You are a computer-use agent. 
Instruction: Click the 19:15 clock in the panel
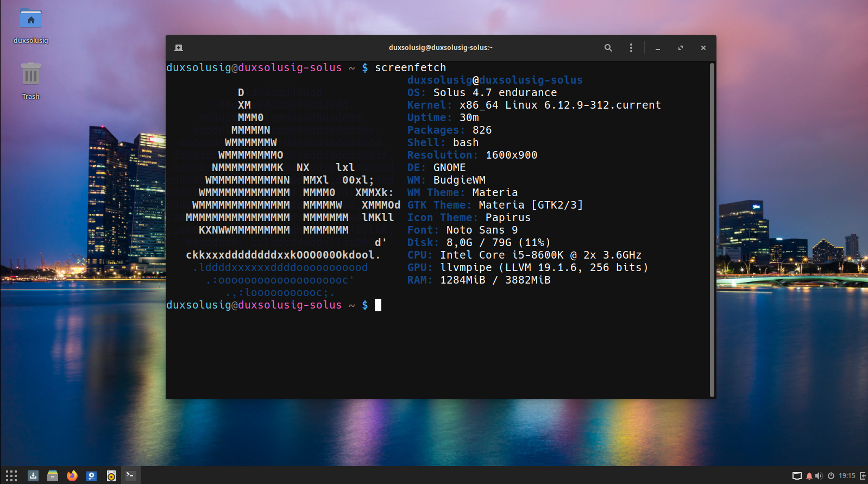tap(847, 476)
